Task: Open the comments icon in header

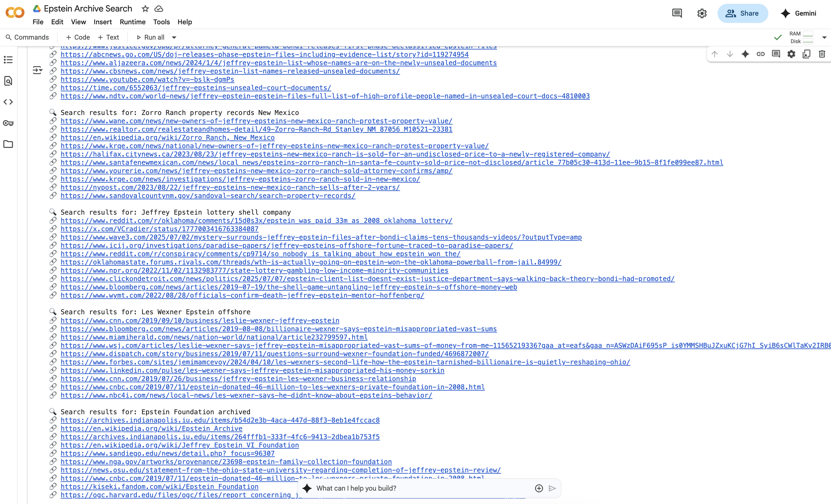Action: 677,13
